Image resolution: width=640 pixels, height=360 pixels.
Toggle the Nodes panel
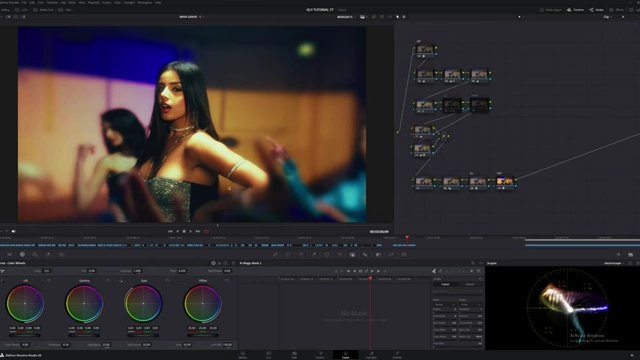click(596, 10)
